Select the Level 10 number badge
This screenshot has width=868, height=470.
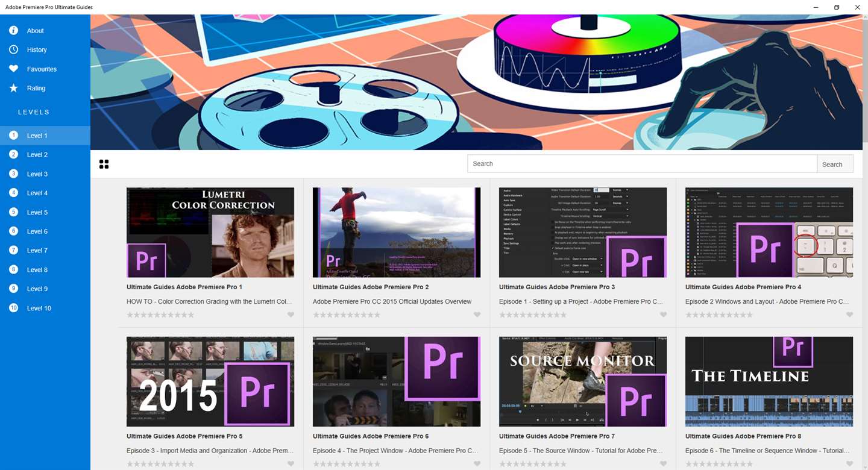click(14, 308)
